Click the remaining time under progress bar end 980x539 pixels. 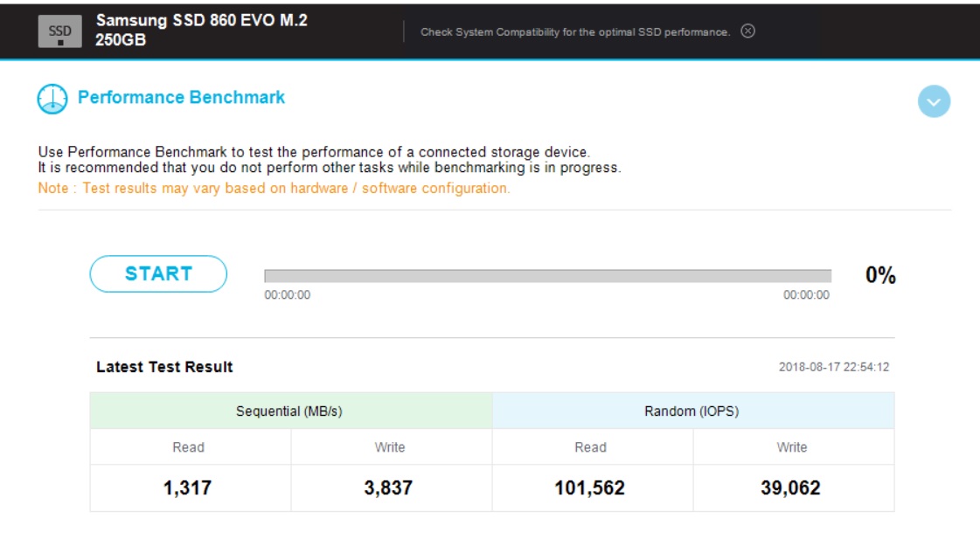tap(806, 294)
